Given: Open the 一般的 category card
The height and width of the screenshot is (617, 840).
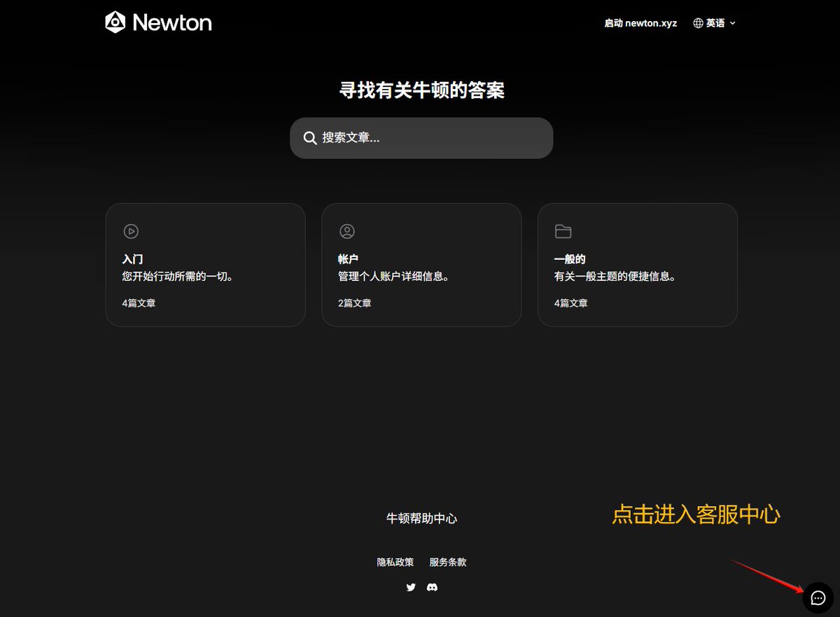Looking at the screenshot, I should [x=638, y=265].
